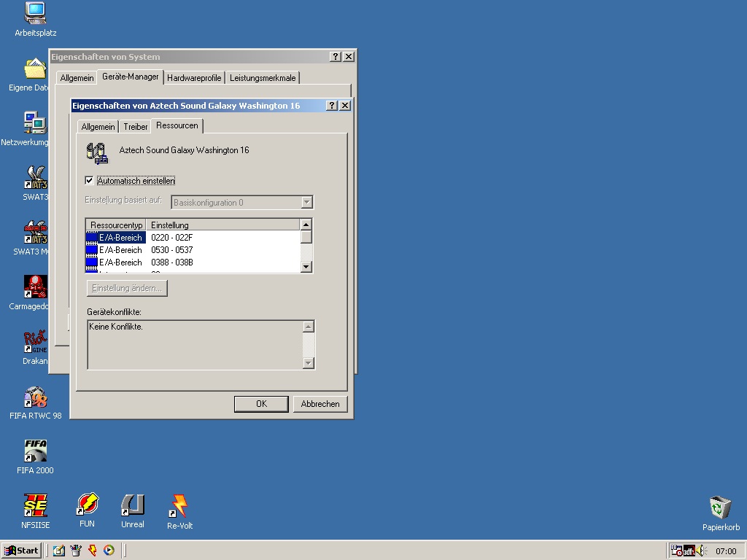Click the Abbrechen button

tap(320, 404)
